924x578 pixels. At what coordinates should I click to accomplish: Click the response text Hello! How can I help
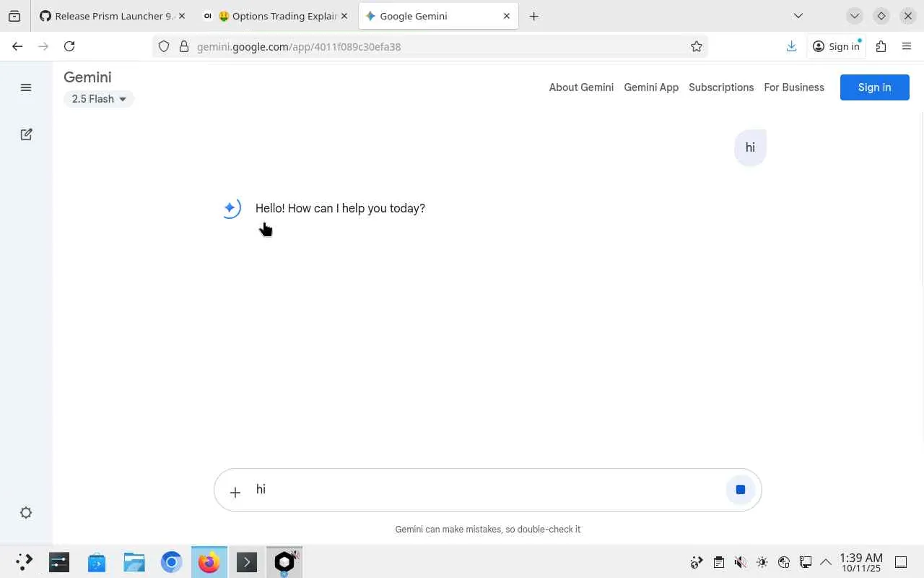340,208
